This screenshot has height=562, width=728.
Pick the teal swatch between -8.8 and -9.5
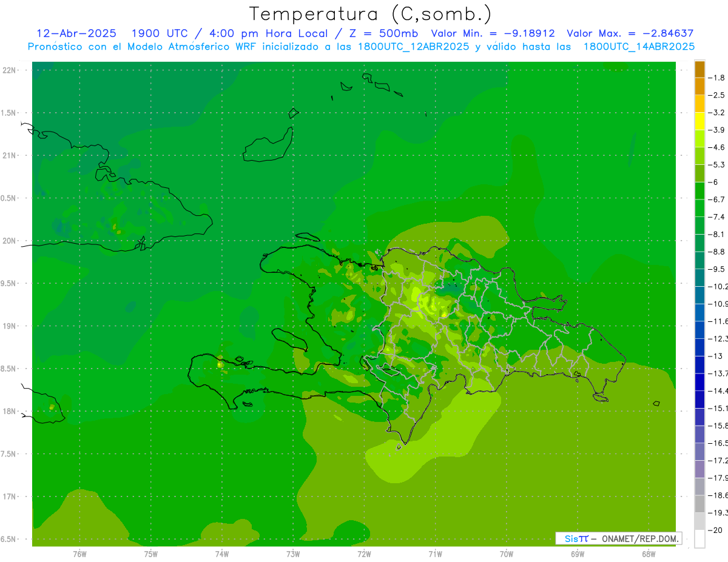click(699, 260)
